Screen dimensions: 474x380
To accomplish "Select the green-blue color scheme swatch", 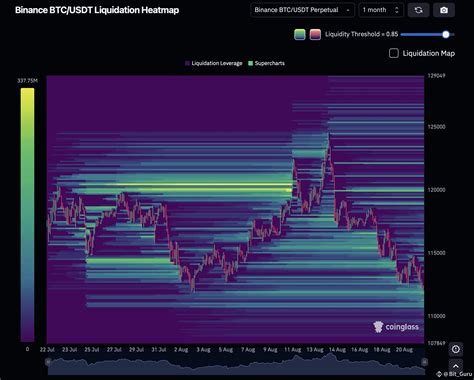I will tap(300, 34).
